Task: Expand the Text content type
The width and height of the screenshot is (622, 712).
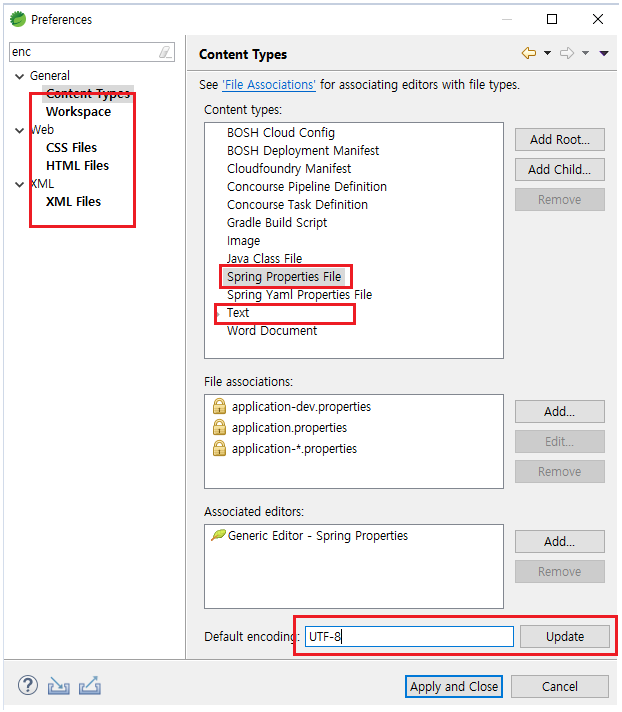Action: (218, 314)
